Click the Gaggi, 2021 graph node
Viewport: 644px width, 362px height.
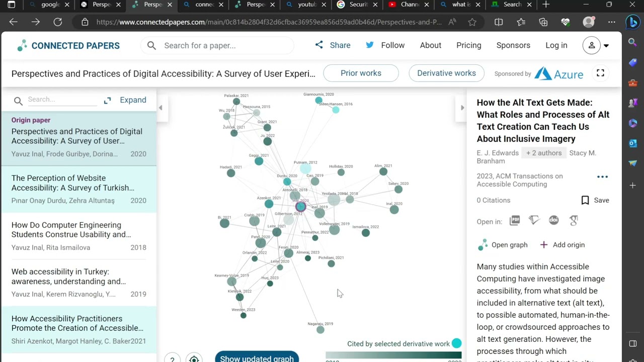pos(259,161)
